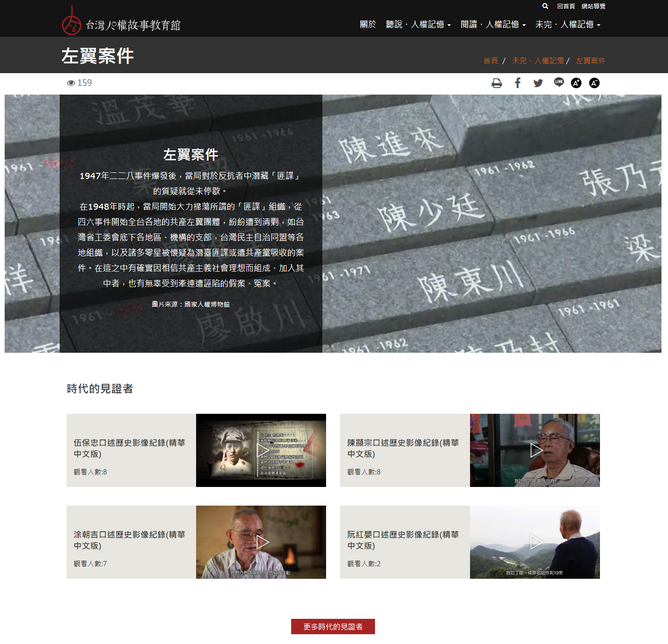Image resolution: width=668 pixels, height=644 pixels.
Task: Click the eye view count 159
Action: coord(80,83)
